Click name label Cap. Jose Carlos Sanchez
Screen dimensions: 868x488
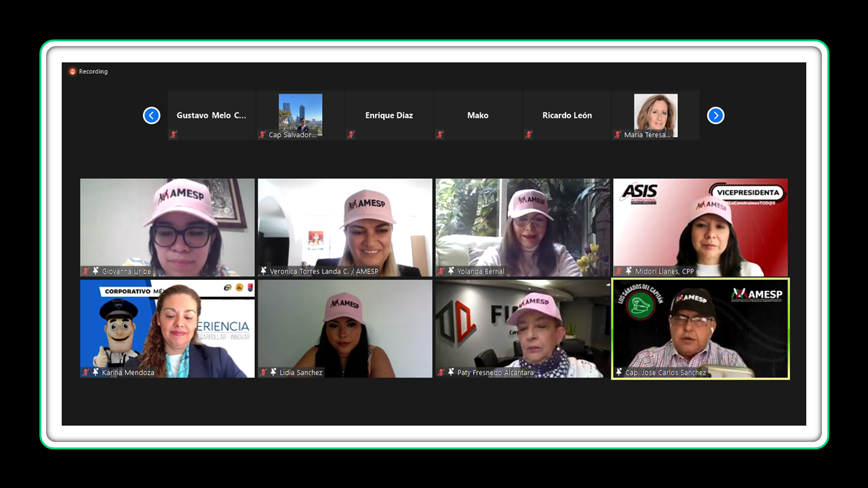coord(666,372)
